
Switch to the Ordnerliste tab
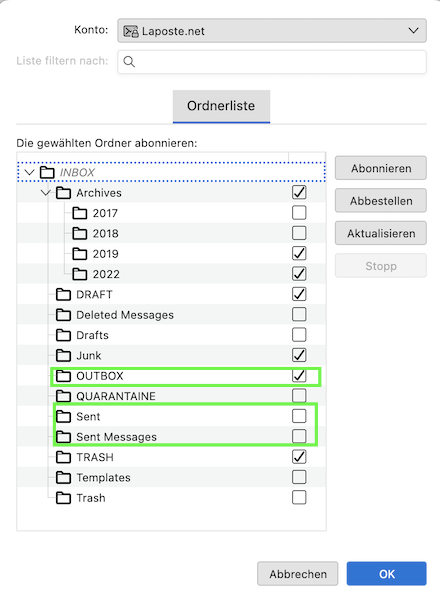click(x=221, y=106)
